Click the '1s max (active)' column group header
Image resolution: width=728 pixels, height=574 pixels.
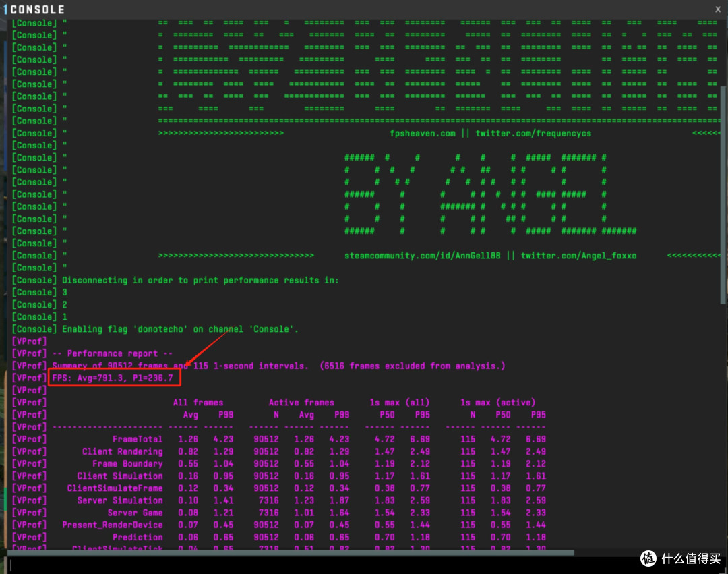tap(497, 403)
